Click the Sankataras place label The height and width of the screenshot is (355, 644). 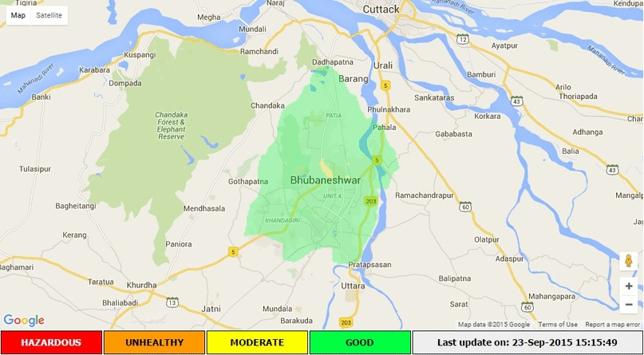(434, 97)
